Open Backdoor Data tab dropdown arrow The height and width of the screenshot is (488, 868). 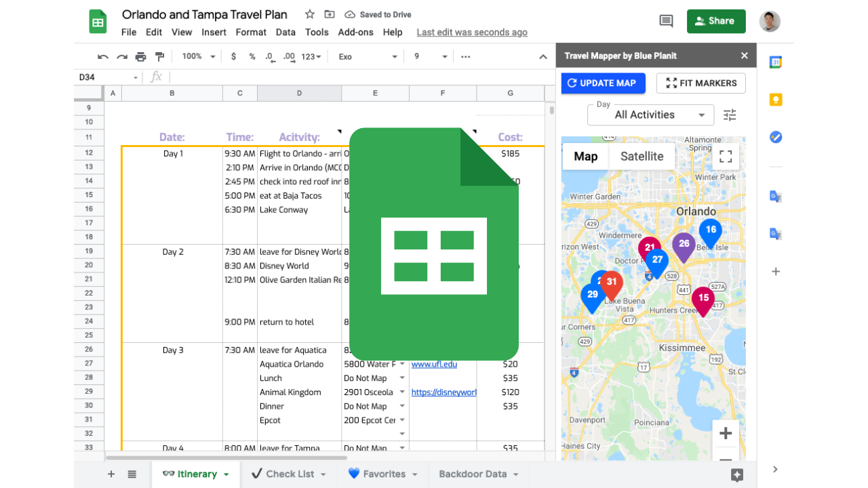[516, 474]
